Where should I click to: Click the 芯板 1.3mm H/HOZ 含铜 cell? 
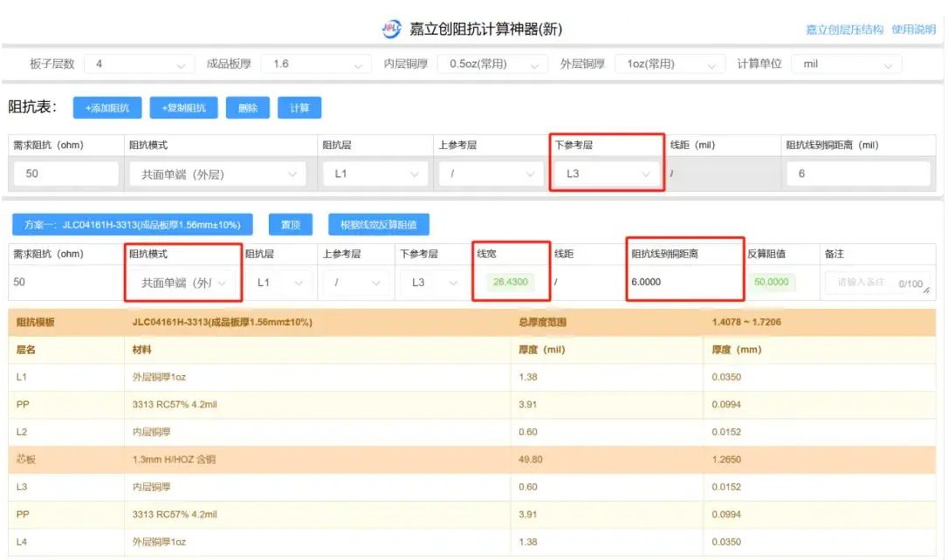(318, 460)
